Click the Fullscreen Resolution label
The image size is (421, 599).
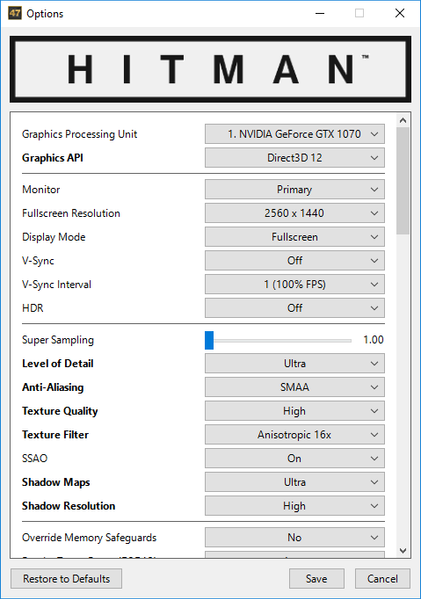click(71, 213)
